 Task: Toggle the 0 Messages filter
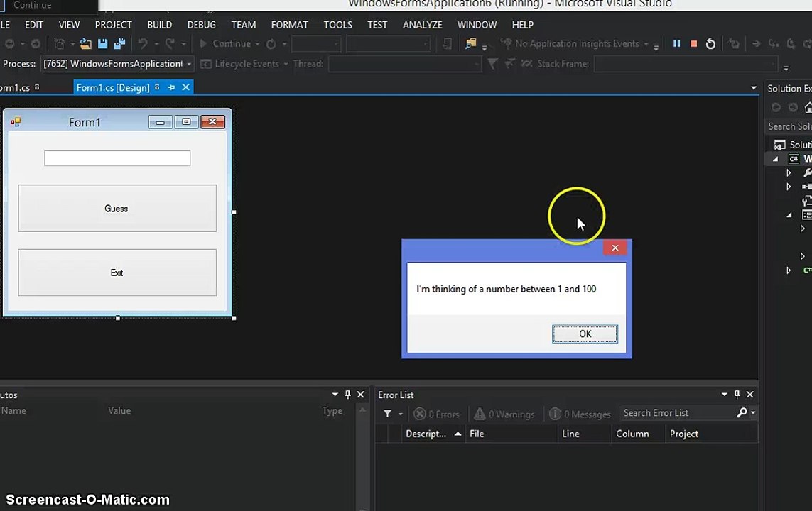tap(580, 414)
